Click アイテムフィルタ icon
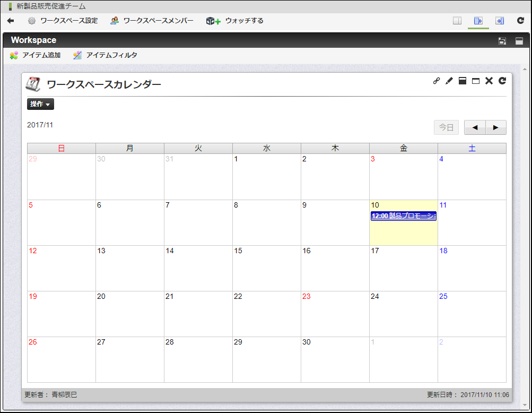The image size is (532, 413). pyautogui.click(x=77, y=55)
